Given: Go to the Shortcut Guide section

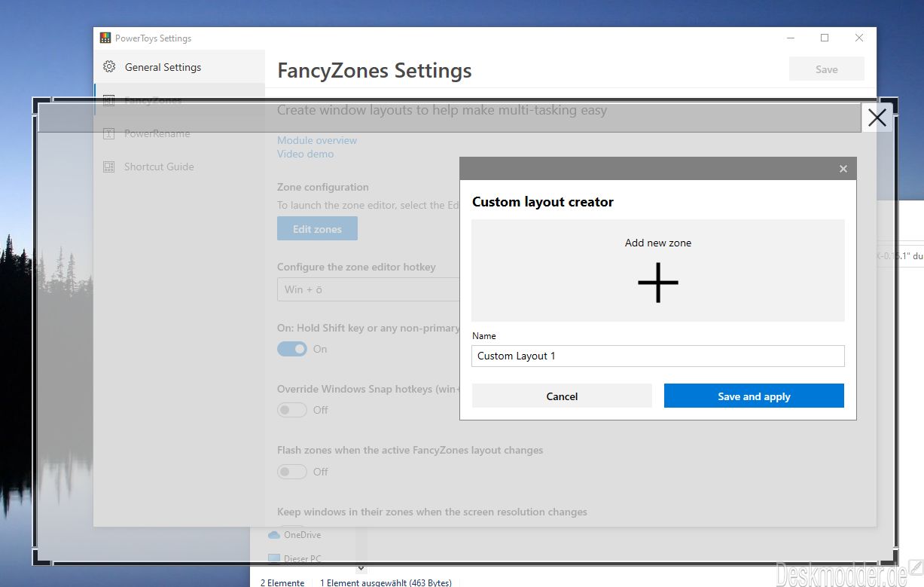Looking at the screenshot, I should click(179, 167).
